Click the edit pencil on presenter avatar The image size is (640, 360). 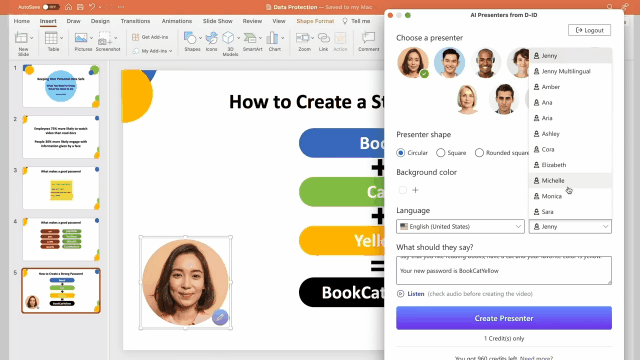pos(220,317)
